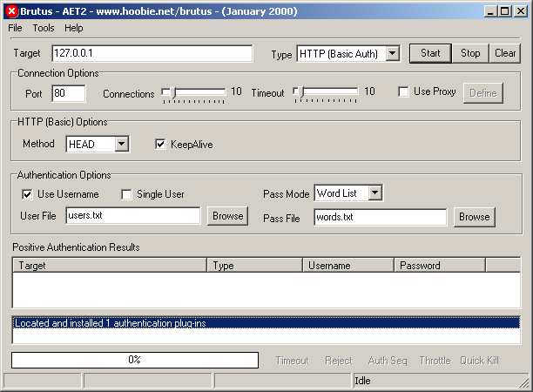This screenshot has height=392, width=533.
Task: Browse for the User File
Action: (226, 216)
